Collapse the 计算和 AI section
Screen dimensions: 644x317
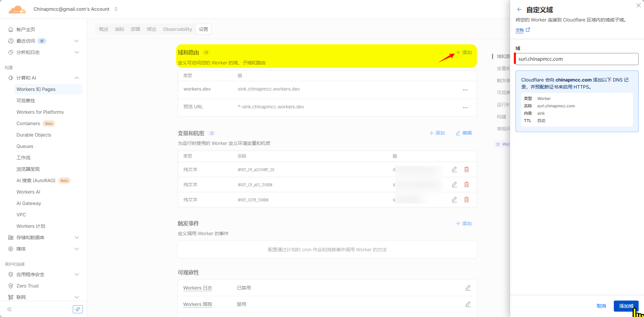tap(76, 78)
